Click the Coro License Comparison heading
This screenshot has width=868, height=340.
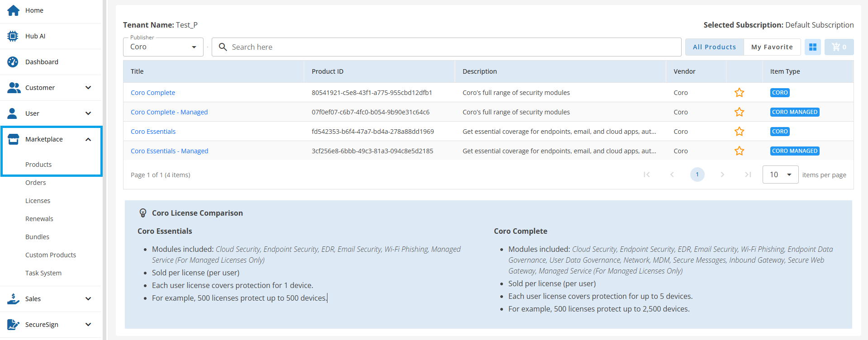(x=197, y=213)
